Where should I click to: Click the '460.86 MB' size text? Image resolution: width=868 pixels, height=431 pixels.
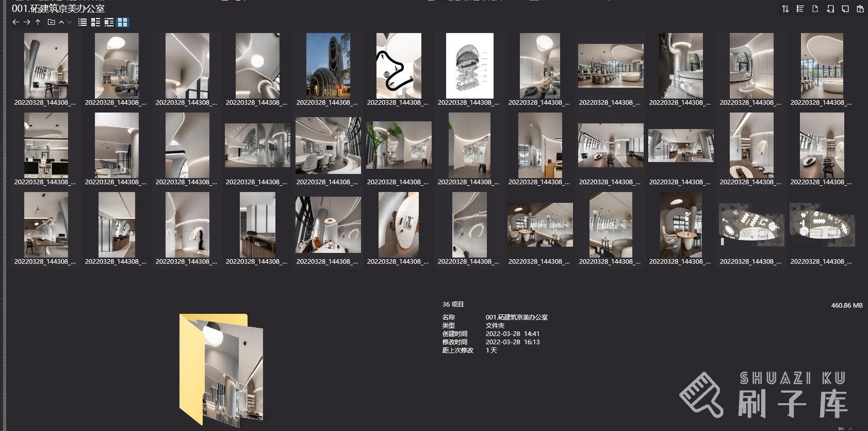pos(847,306)
